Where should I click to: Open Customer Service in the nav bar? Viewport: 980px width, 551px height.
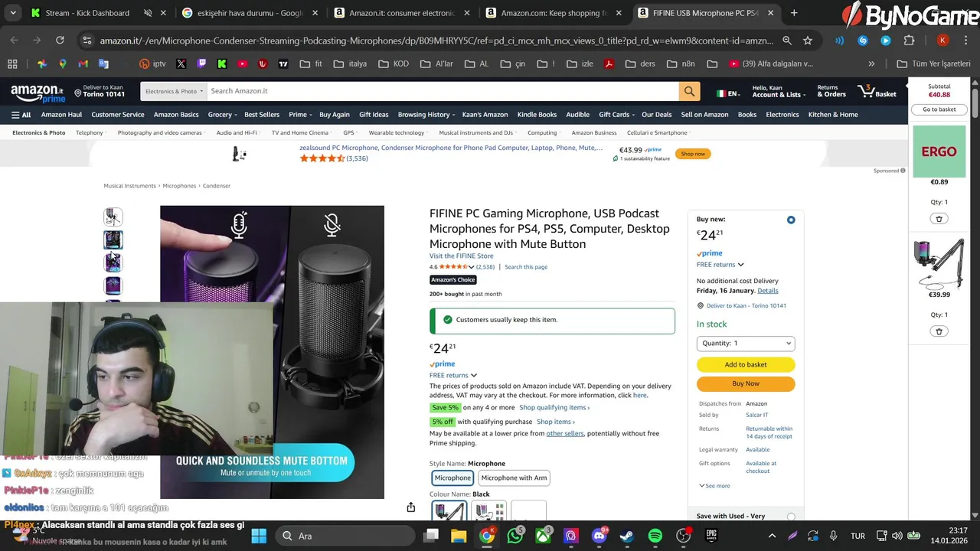click(118, 115)
